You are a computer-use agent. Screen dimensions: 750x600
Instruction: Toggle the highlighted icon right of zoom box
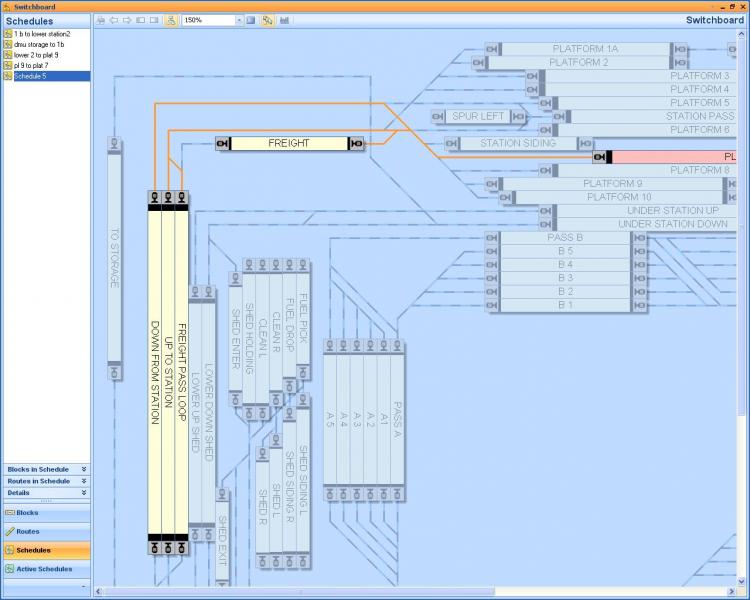tap(267, 20)
